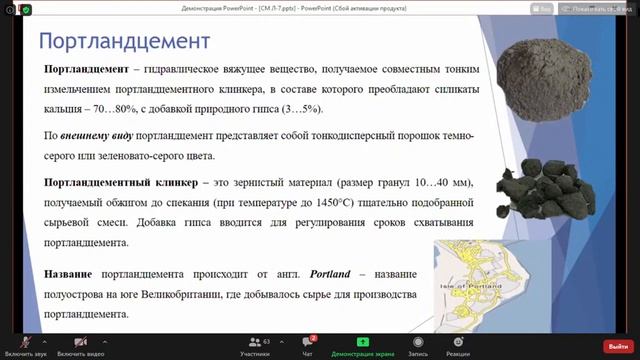Click the bold word Название
Screen dimensions: 640x360
(x=68, y=274)
